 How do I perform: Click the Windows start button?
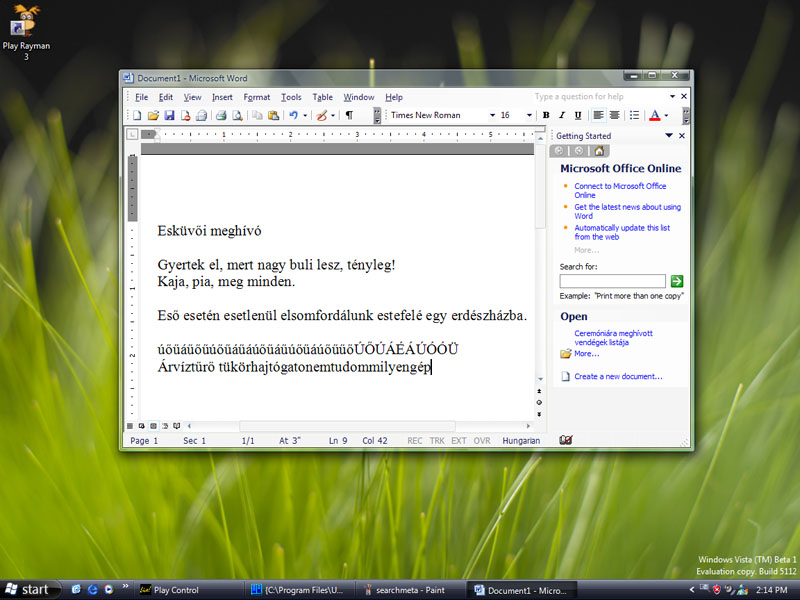[x=30, y=590]
